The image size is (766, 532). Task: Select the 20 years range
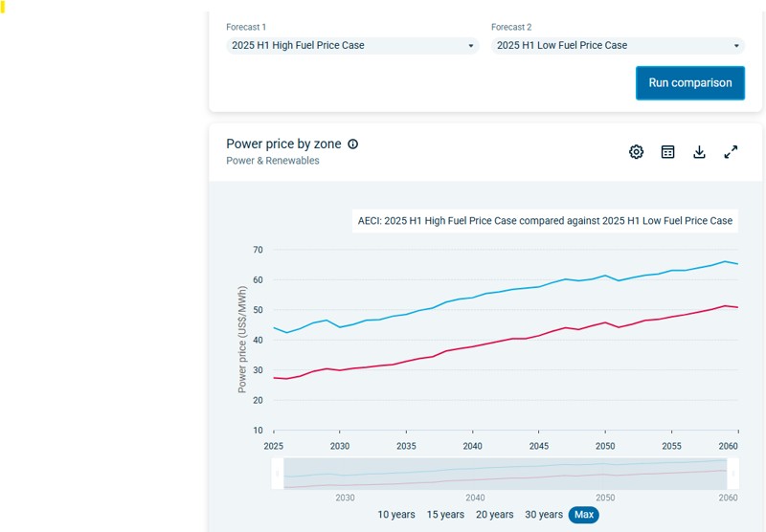[494, 515]
